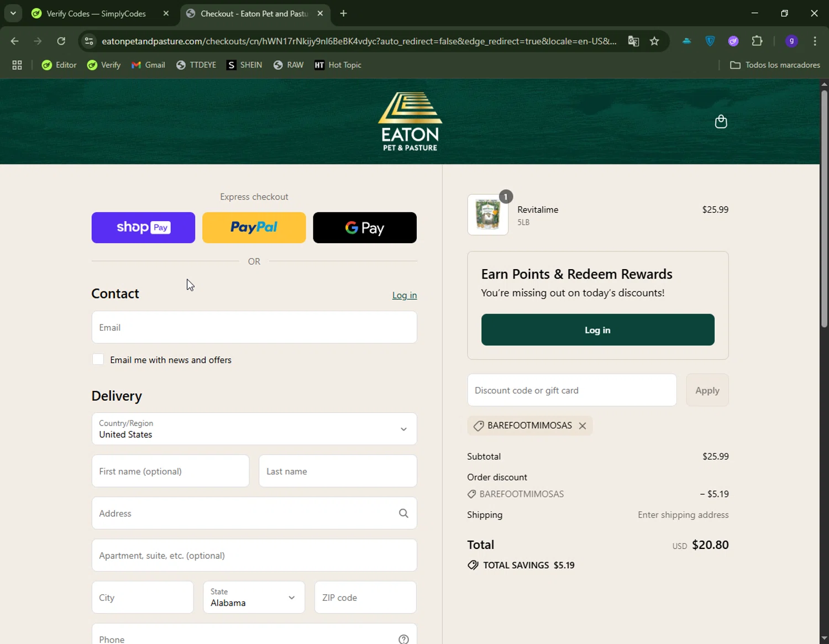The width and height of the screenshot is (829, 644).
Task: Click the Eaton Pet & Pasture logo
Action: (410, 122)
